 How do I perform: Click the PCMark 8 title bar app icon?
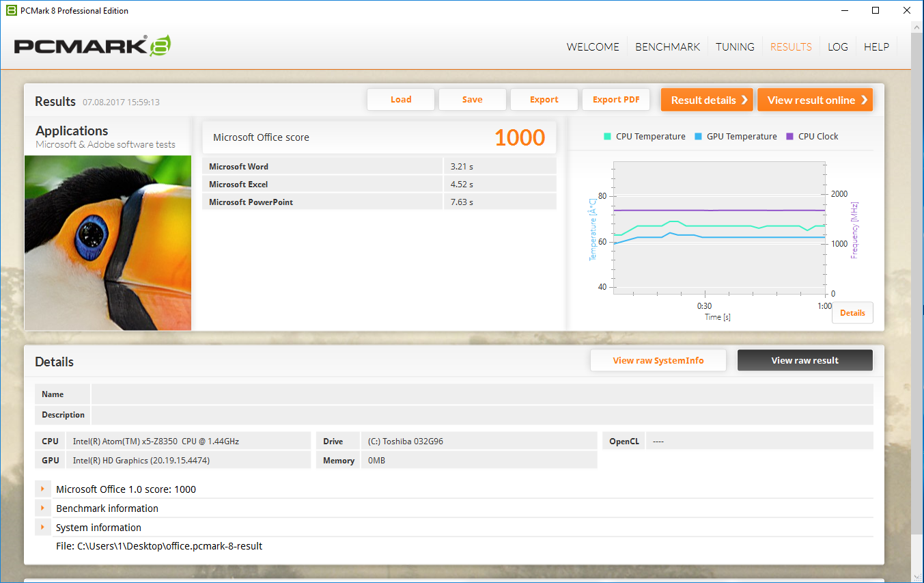point(12,10)
